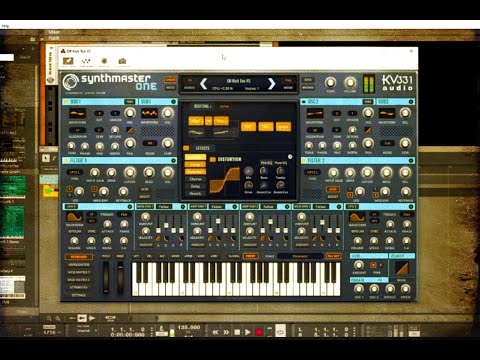Select the Settings tab
The image size is (480, 360).
coord(79,295)
